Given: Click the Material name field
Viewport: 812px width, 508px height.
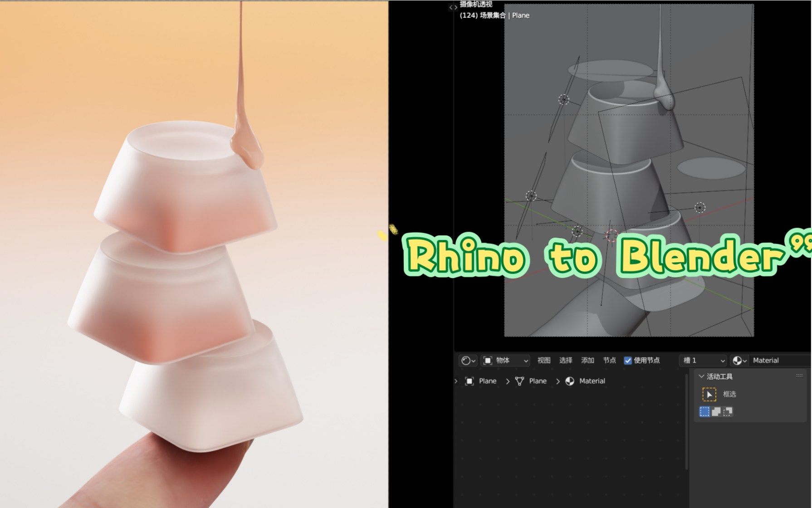Looking at the screenshot, I should click(x=780, y=361).
